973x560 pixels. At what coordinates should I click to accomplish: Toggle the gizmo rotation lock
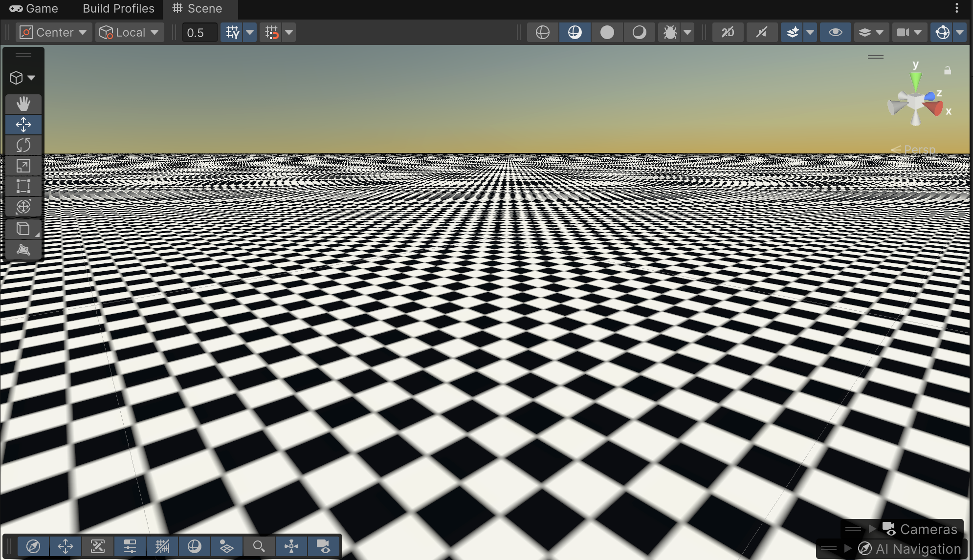948,70
